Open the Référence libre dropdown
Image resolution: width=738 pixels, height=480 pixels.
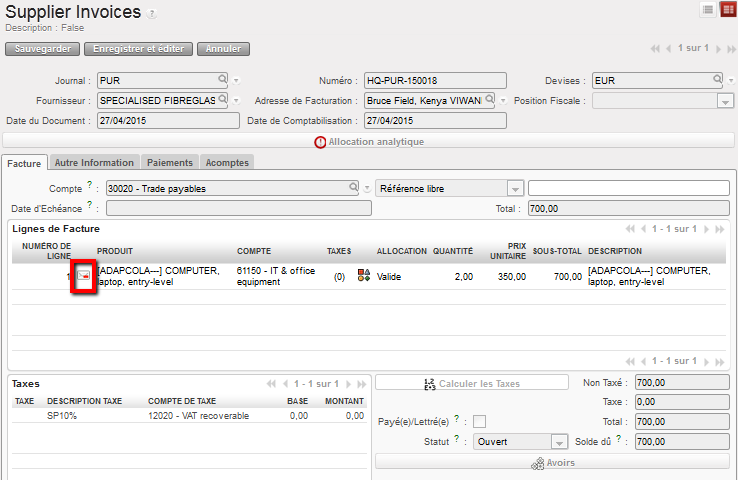click(515, 188)
